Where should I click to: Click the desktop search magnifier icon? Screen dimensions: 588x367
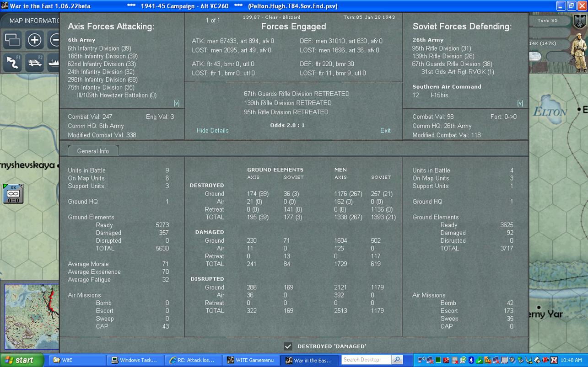[x=397, y=360]
